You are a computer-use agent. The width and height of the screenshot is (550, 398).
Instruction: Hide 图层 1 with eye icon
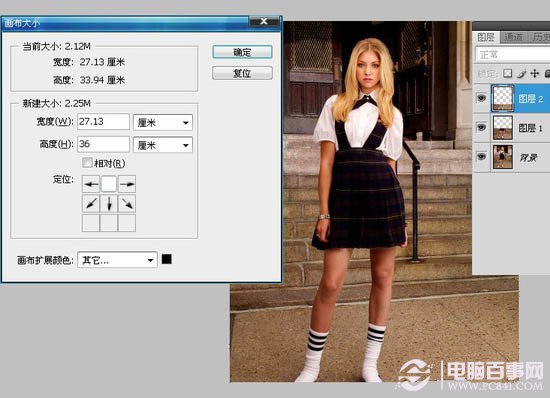point(482,128)
